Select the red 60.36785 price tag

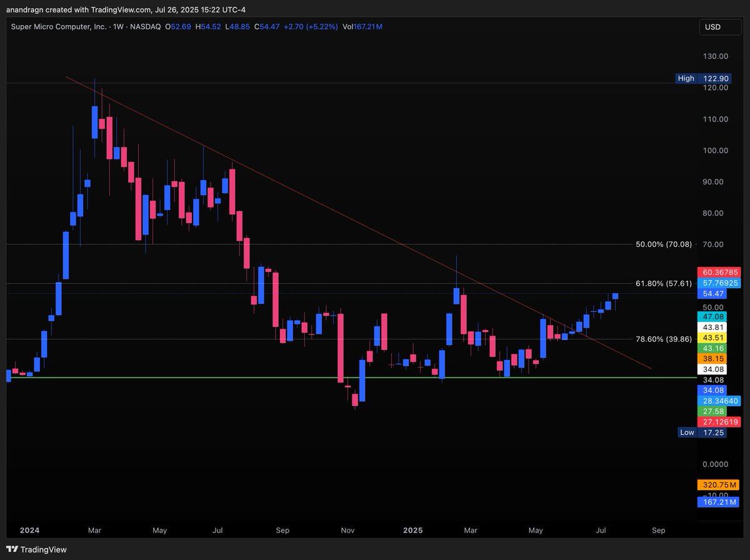pos(718,272)
